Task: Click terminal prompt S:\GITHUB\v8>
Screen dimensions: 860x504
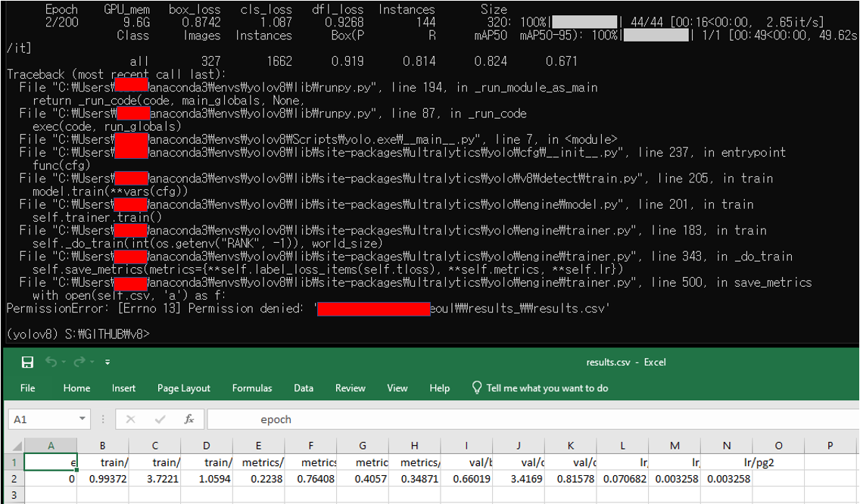Action: pos(78,334)
